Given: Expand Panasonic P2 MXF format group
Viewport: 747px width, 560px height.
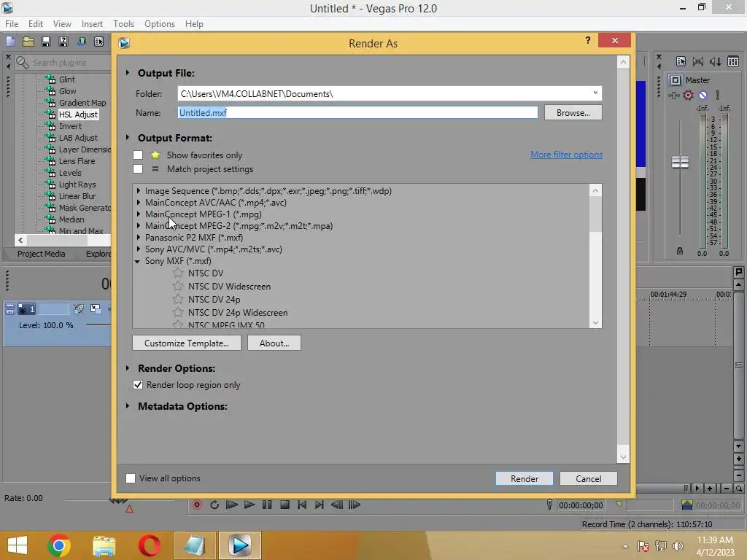Looking at the screenshot, I should (138, 237).
